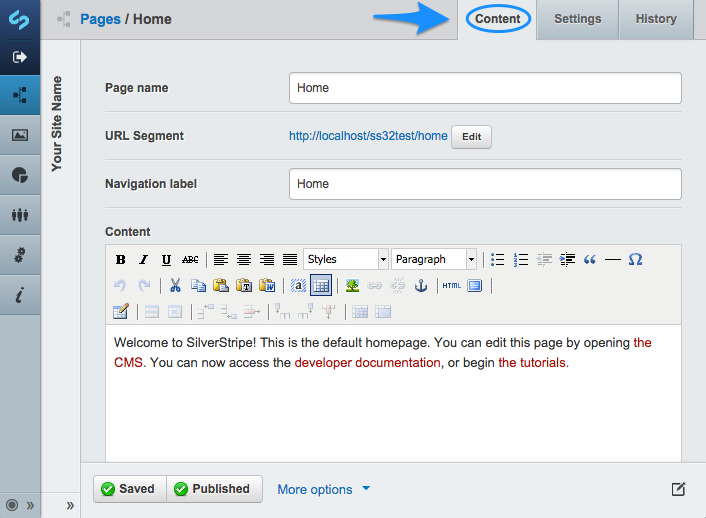Insert a bulleted list

point(497,259)
